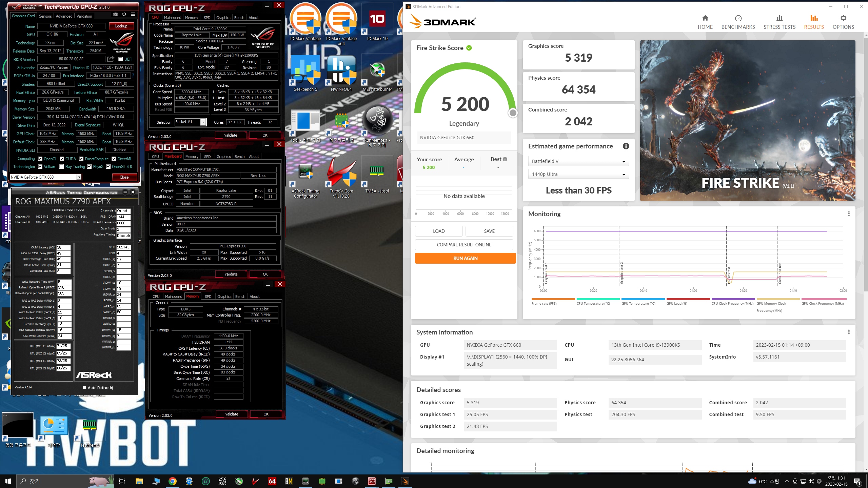Open MSI Afterburner desktop shortcut
The image size is (868, 488).
click(377, 73)
